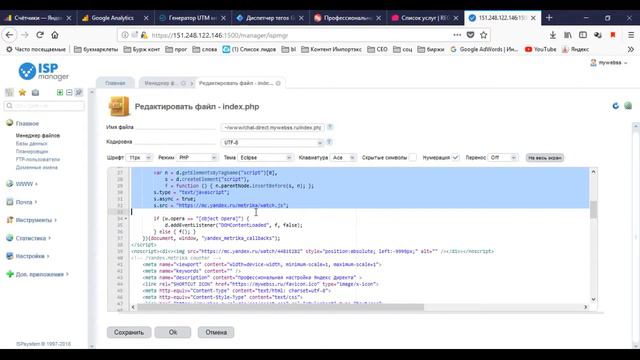Show more bookmarks with the chevron
The image size is (640, 360).
[x=631, y=49]
